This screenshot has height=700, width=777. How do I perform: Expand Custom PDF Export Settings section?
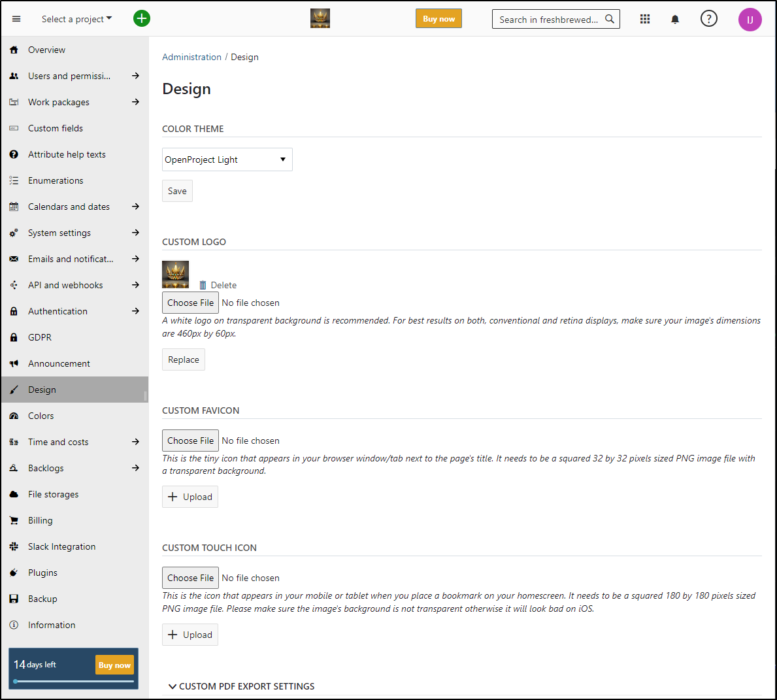tap(241, 687)
